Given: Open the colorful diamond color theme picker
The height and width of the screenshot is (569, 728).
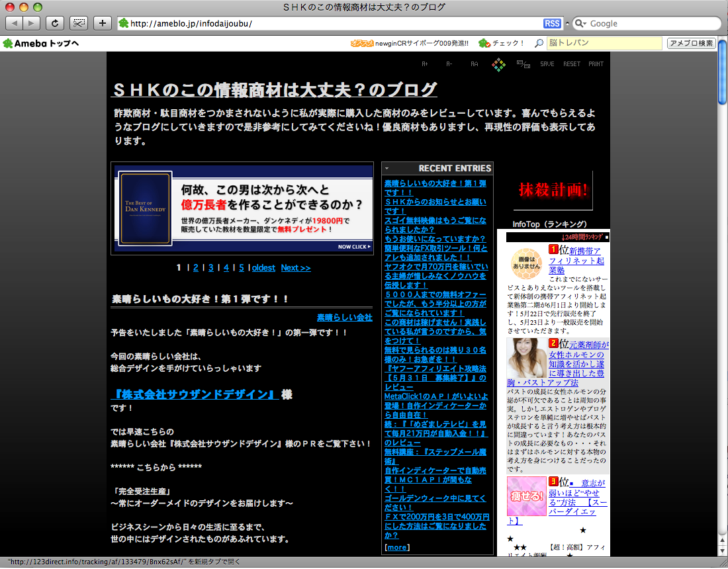Looking at the screenshot, I should click(498, 64).
